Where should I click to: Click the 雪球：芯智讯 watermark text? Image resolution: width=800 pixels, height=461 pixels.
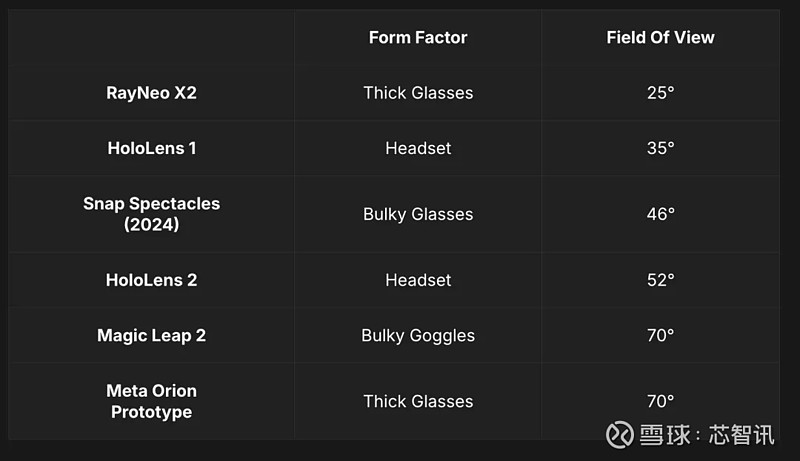(707, 435)
